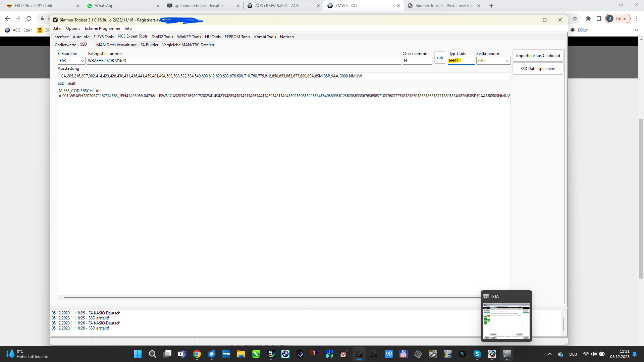Open the AOS : Start bookmark
This screenshot has height=362, width=644.
[x=18, y=30]
